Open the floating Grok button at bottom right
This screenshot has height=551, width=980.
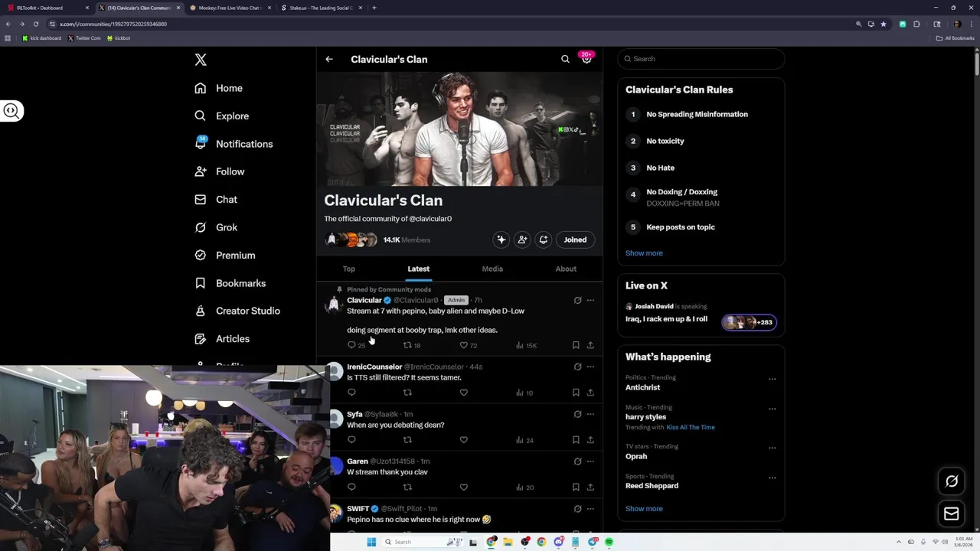click(x=952, y=481)
